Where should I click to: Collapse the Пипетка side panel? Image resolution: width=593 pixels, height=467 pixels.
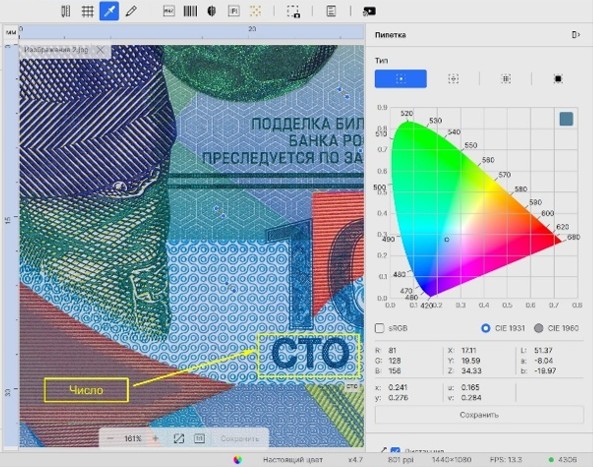[x=576, y=35]
